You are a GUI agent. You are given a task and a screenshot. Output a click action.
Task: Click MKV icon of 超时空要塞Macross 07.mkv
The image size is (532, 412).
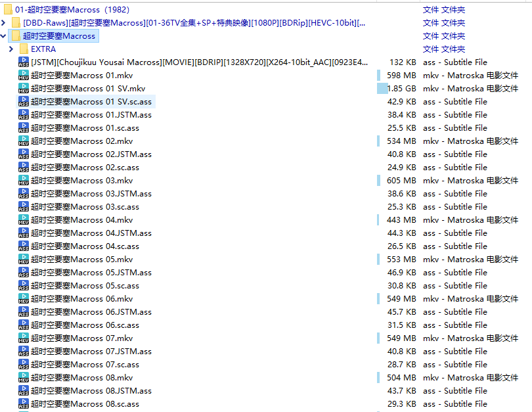click(24, 338)
